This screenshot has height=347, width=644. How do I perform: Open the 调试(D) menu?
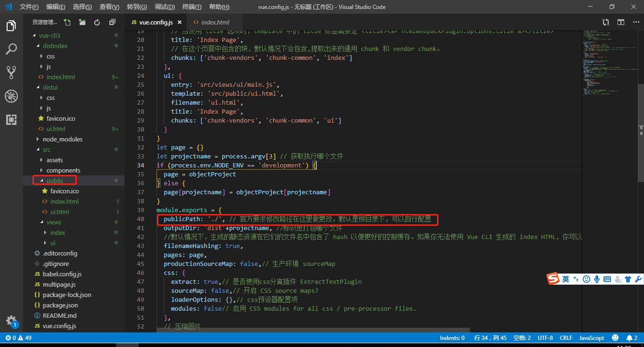[165, 7]
